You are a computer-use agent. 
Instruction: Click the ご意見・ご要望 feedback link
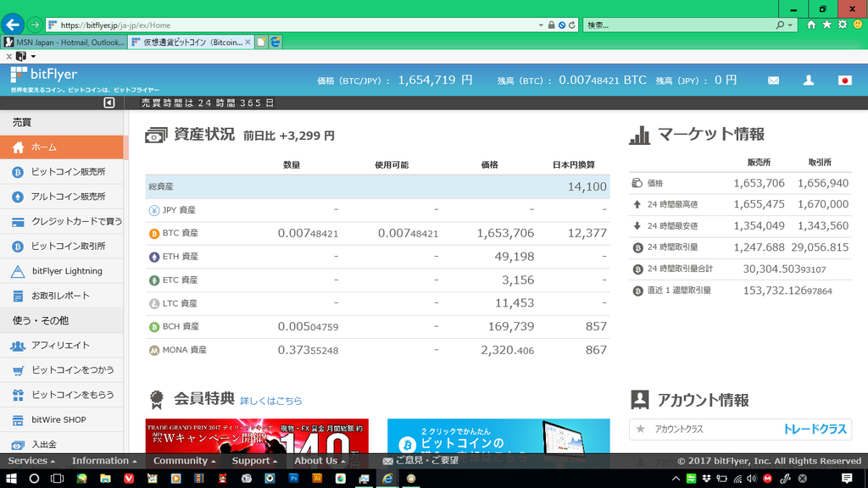(x=421, y=461)
